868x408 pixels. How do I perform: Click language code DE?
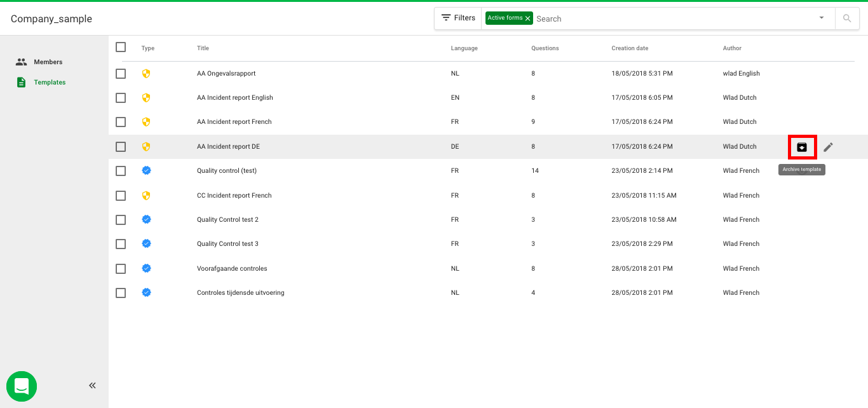tap(455, 147)
